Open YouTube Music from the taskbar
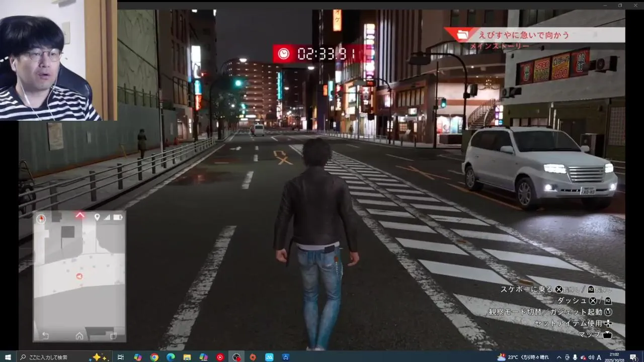 [x=220, y=357]
